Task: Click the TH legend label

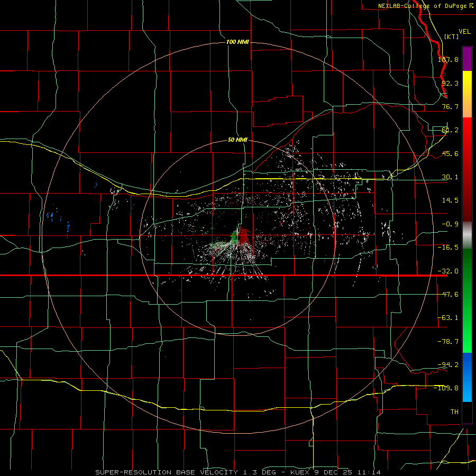Action: 454,412
